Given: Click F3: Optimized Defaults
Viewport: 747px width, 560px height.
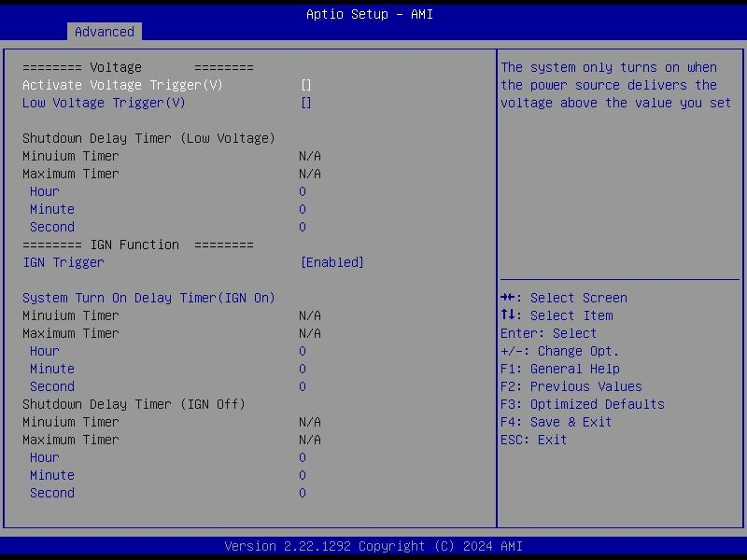Looking at the screenshot, I should click(x=582, y=404).
